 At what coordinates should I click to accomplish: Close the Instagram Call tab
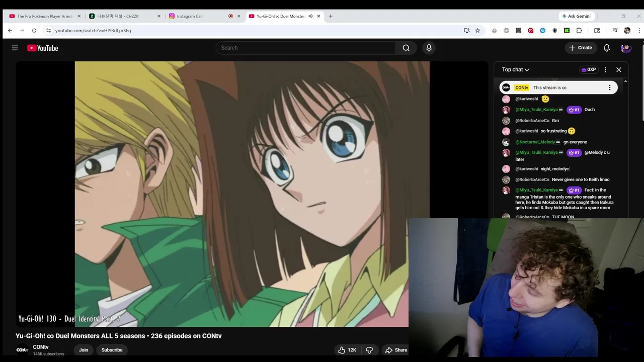(239, 16)
